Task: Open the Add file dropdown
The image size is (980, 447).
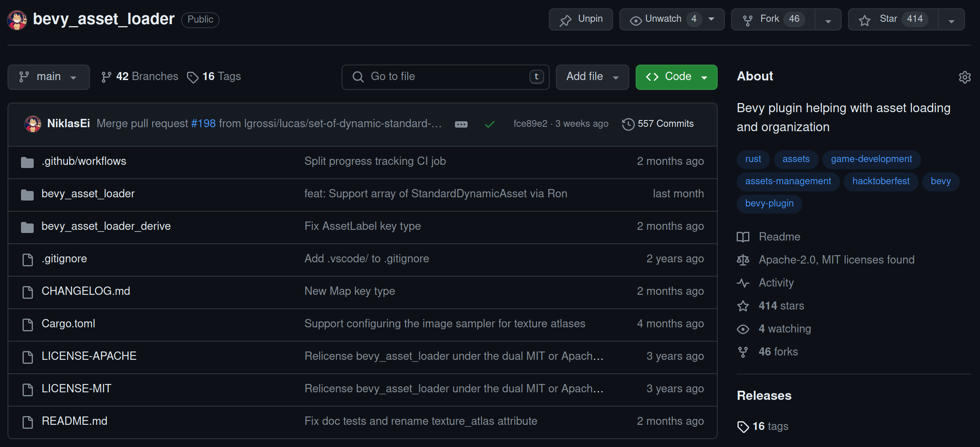Action: click(x=592, y=77)
